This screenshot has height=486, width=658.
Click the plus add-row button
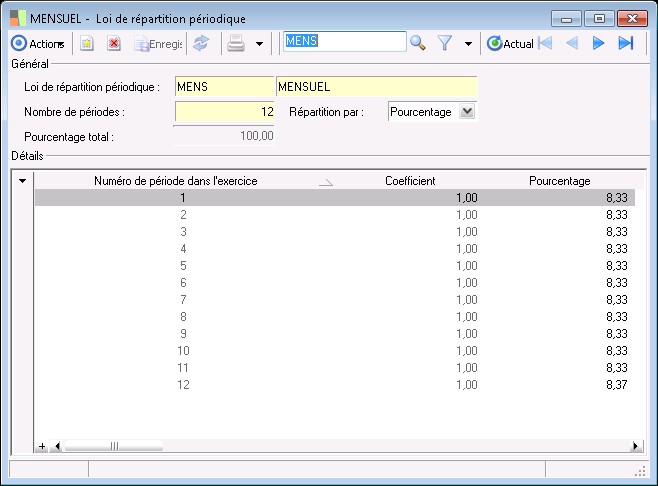click(x=42, y=446)
